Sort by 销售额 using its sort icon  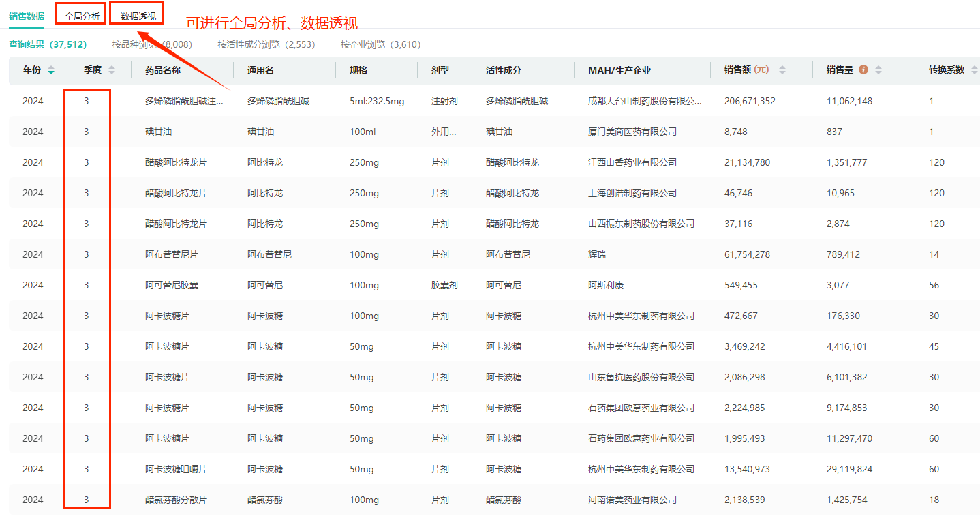[x=782, y=70]
